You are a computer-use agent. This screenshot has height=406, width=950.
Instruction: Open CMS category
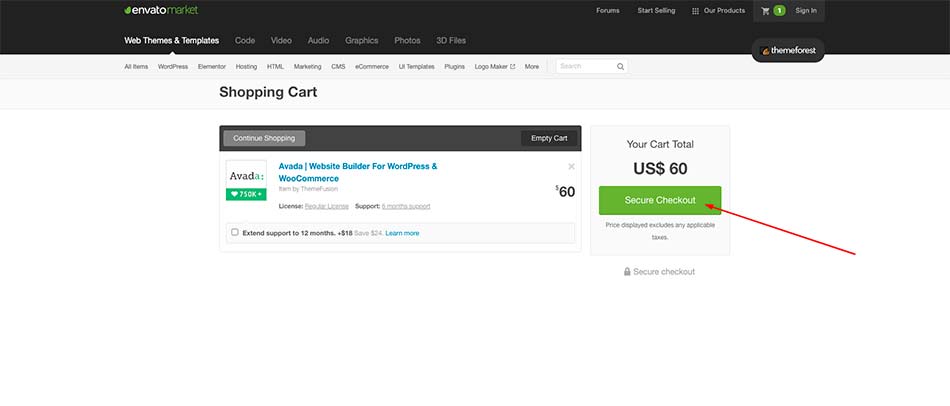pos(338,67)
